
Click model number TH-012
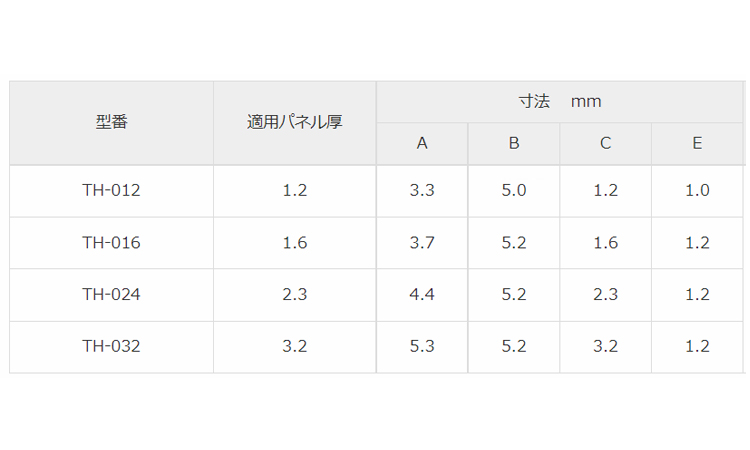tap(111, 190)
